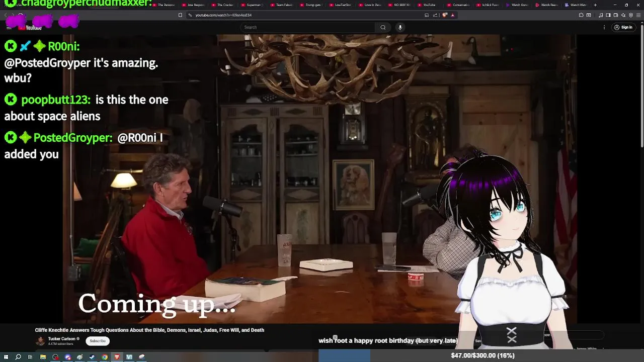Screen dimensions: 644x362
Task: Open the Windows Start menu
Action: coord(6,357)
